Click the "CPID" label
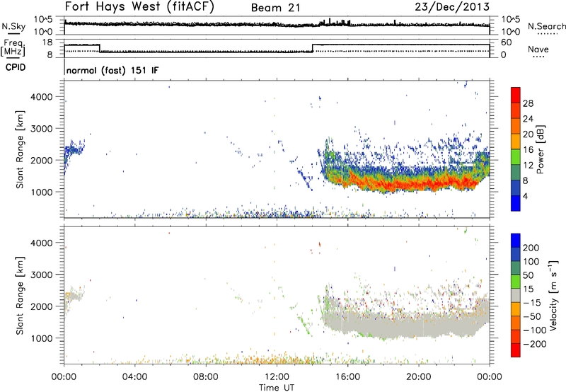Screen dimensions: 566x392 coord(16,67)
